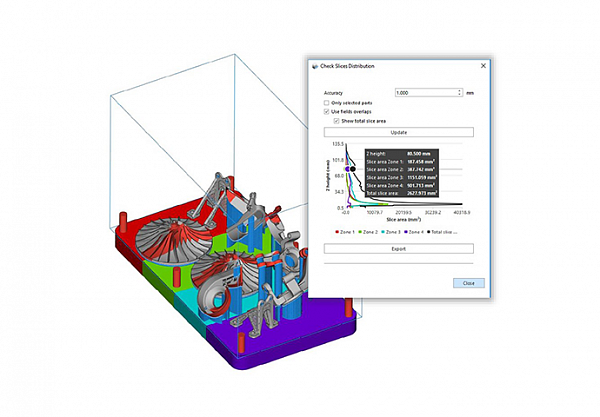This screenshot has width=600, height=417.
Task: Uncheck Show total slice area
Action: pos(337,120)
